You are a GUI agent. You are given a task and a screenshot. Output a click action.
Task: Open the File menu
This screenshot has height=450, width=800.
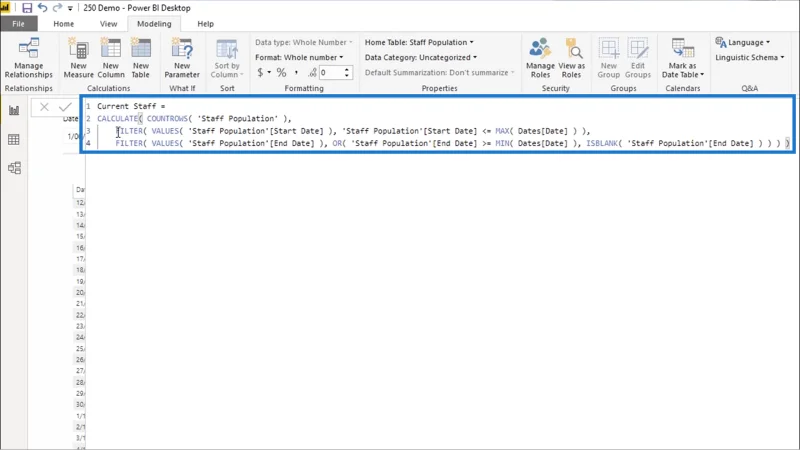click(x=18, y=24)
